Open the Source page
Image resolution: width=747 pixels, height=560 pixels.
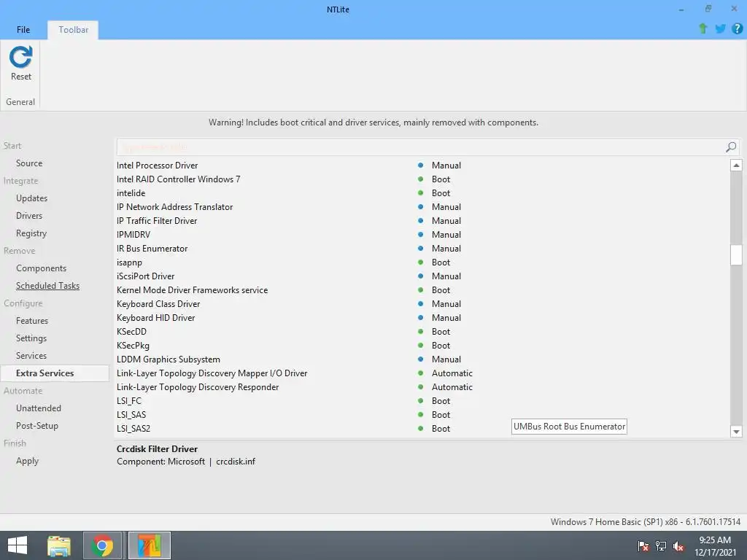click(29, 163)
